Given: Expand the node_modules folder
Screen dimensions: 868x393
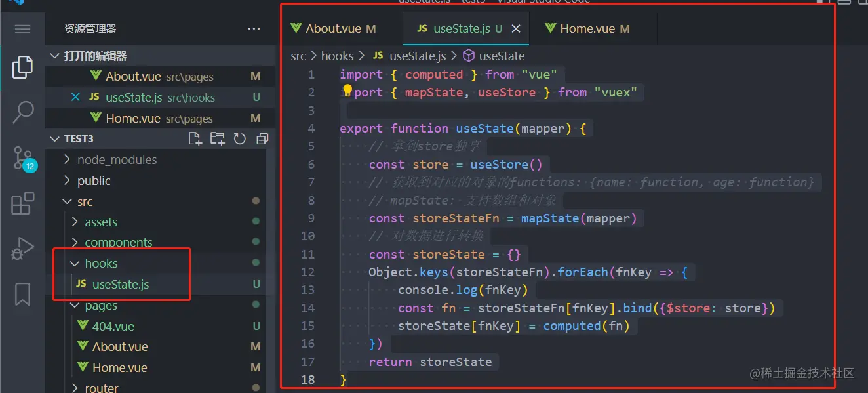Looking at the screenshot, I should (x=117, y=160).
